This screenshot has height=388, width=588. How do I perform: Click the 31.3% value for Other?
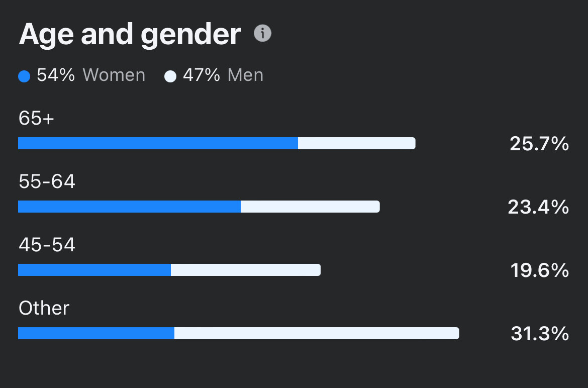point(540,334)
